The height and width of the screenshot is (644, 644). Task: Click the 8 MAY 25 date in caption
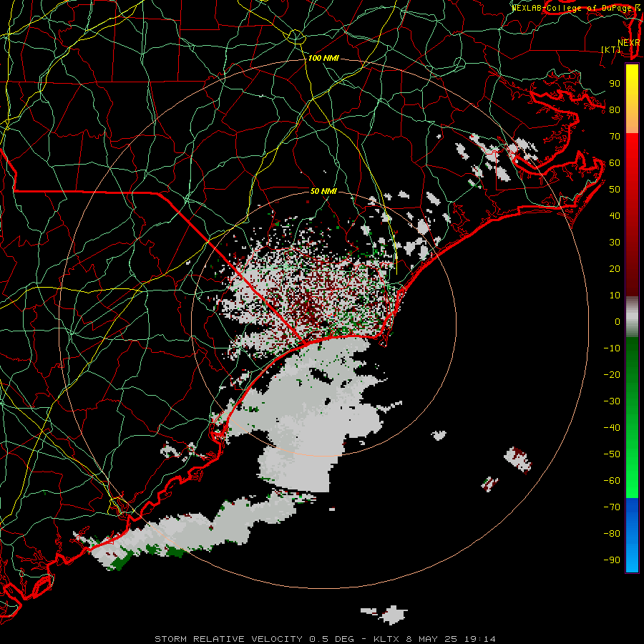click(x=432, y=639)
